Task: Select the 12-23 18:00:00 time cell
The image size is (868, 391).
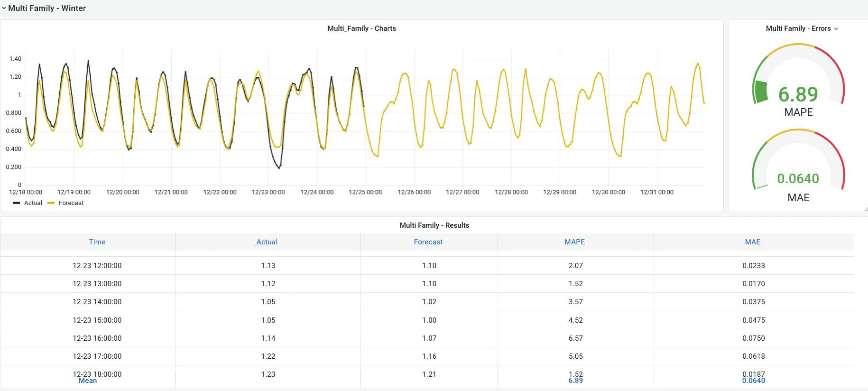Action: (x=97, y=374)
